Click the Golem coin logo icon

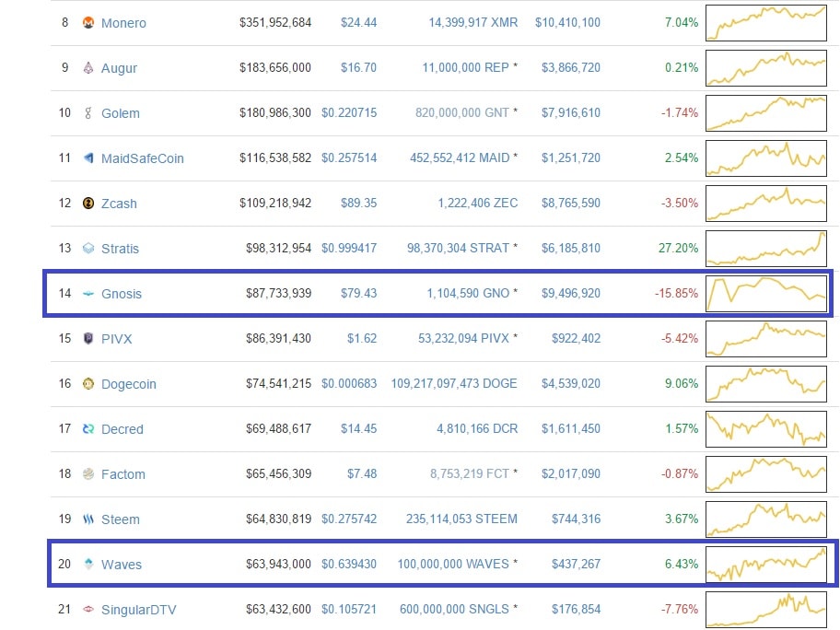(88, 112)
